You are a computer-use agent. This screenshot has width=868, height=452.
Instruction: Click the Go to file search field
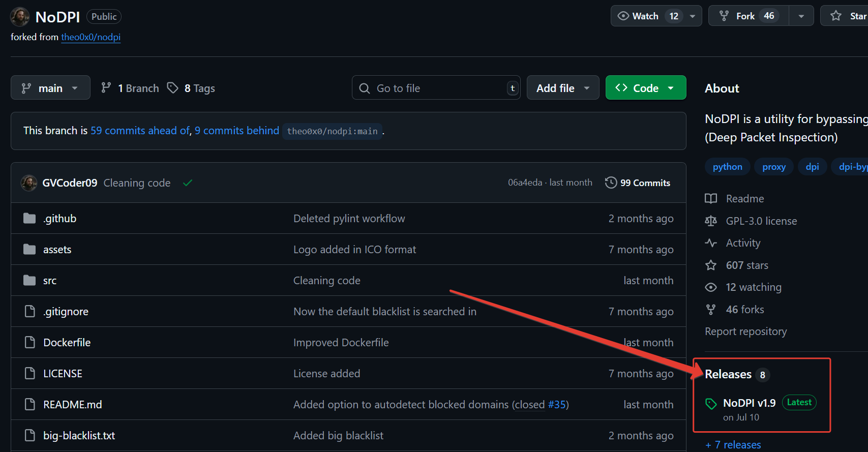[x=436, y=88]
